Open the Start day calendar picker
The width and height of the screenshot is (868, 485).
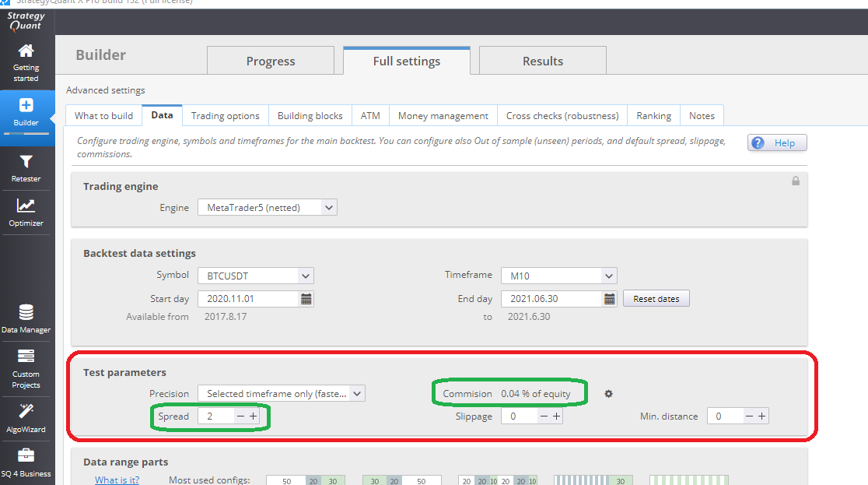(306, 299)
